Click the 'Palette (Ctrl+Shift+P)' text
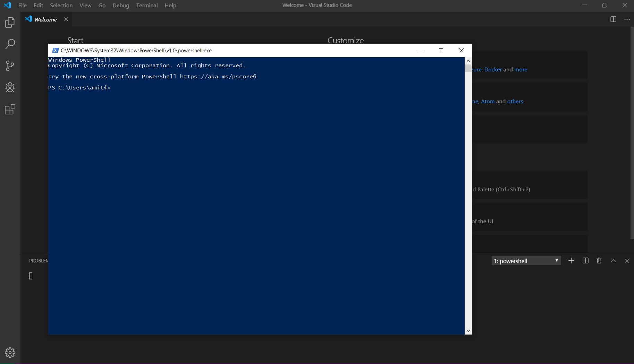Viewport: 634px width, 364px height. click(x=504, y=189)
